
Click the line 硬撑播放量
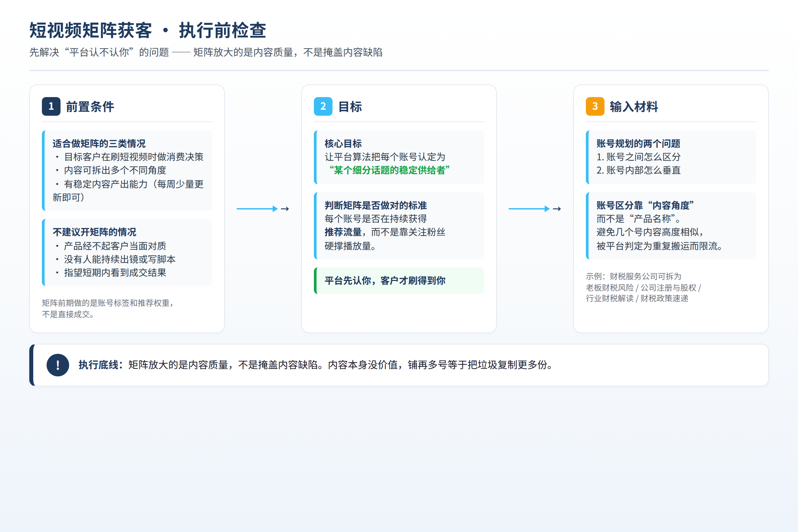[x=350, y=246]
